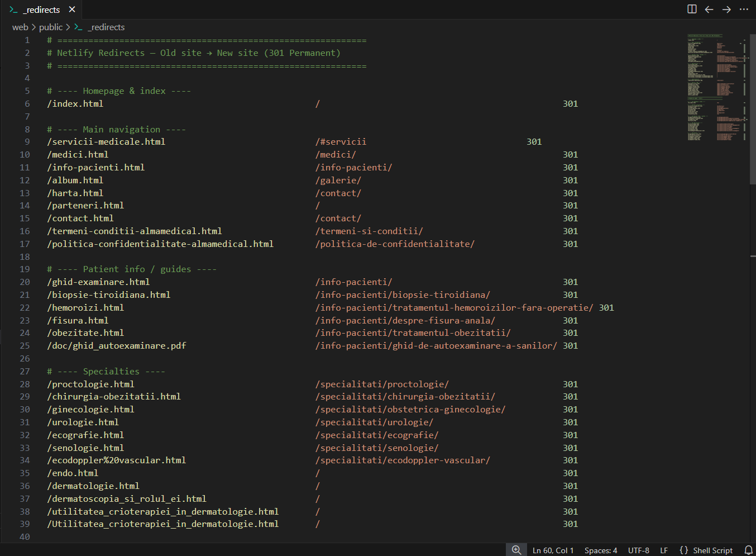Go back with the left arrow icon
Image resolution: width=756 pixels, height=556 pixels.
click(709, 9)
